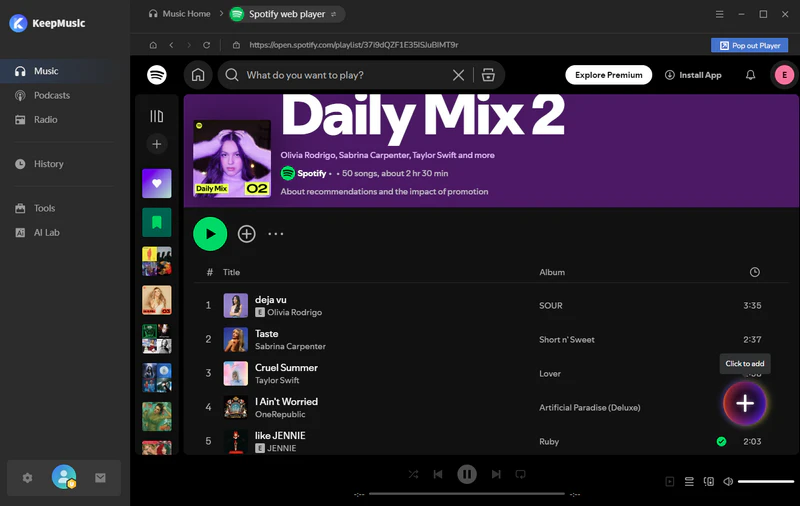800x506 pixels.
Task: Go to Podcasts in the sidebar
Action: coord(51,95)
